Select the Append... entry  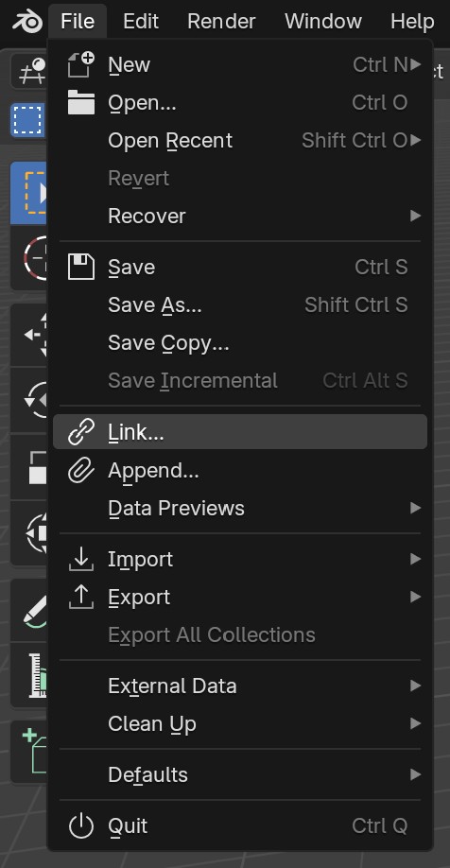pyautogui.click(x=240, y=470)
